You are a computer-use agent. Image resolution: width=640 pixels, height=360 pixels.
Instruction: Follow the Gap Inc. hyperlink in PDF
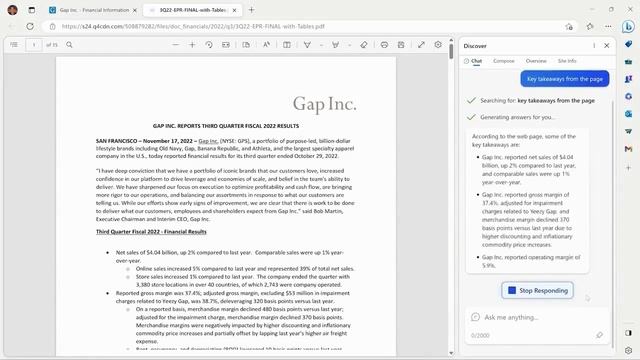[x=208, y=141]
